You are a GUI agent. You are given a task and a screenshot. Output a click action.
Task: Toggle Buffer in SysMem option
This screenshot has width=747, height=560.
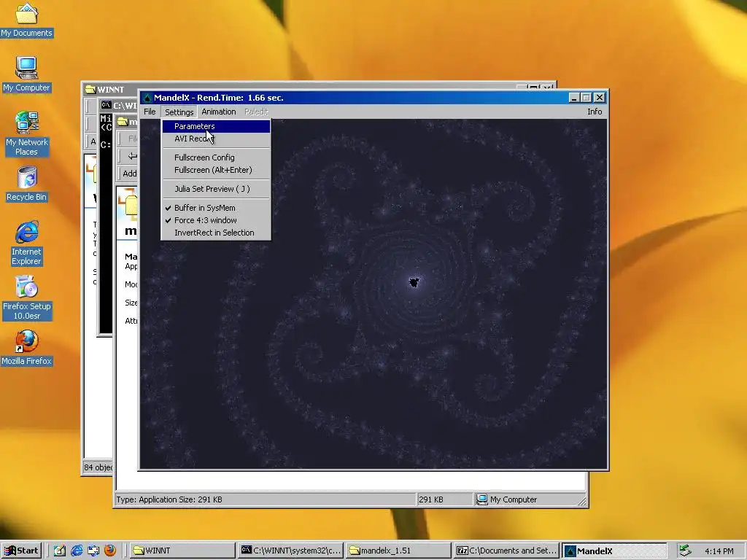[x=216, y=208]
